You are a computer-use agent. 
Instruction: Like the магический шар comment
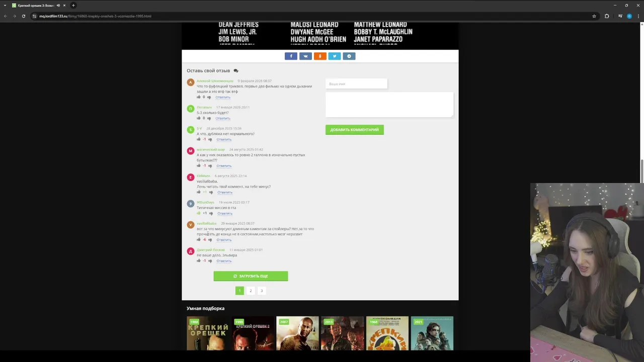coord(199,165)
